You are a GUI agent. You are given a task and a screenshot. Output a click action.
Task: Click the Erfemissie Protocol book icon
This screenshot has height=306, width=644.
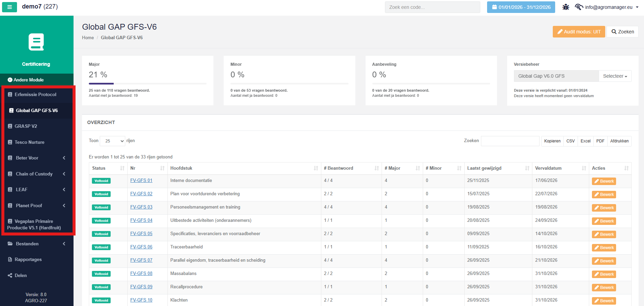point(10,94)
